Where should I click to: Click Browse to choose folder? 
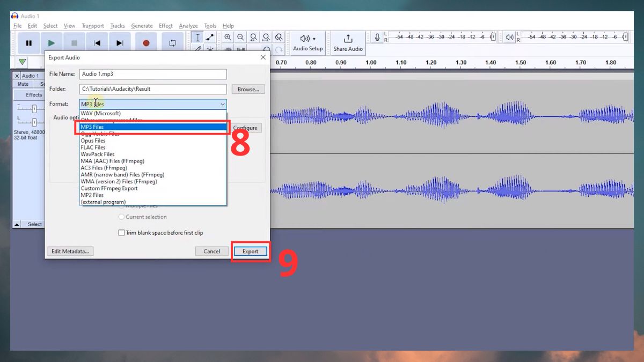[x=248, y=90]
